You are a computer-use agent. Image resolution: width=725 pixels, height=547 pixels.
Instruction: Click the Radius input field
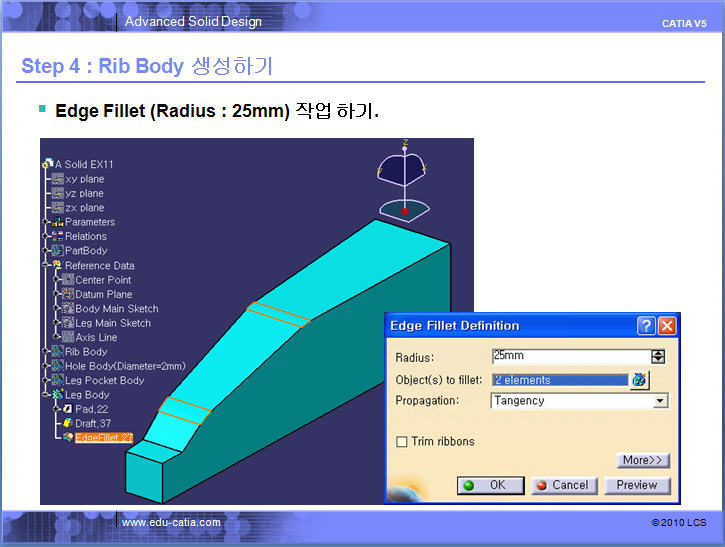[570, 356]
